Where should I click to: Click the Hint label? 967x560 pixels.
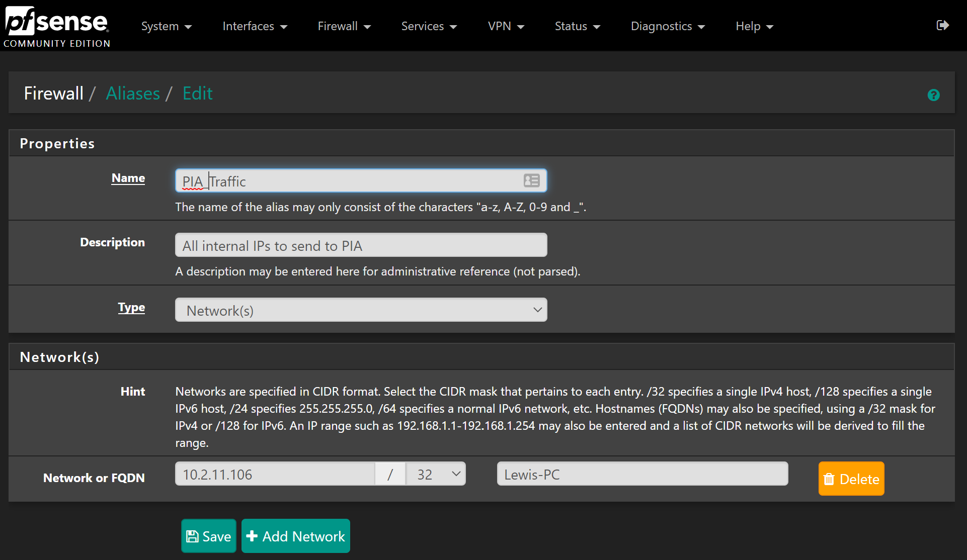coord(133,392)
